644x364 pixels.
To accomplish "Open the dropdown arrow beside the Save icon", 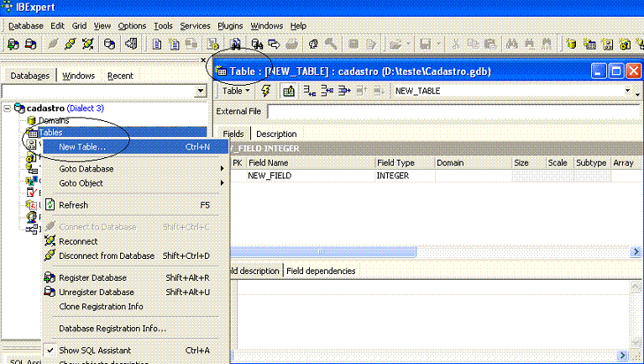I will point(438,44).
